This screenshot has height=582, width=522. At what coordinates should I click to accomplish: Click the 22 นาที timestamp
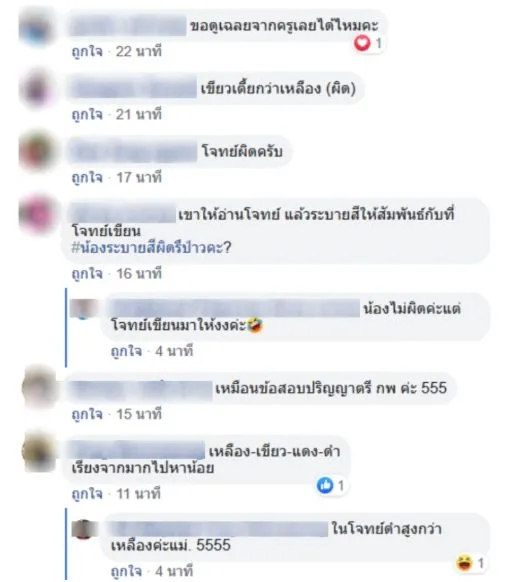coord(139,51)
